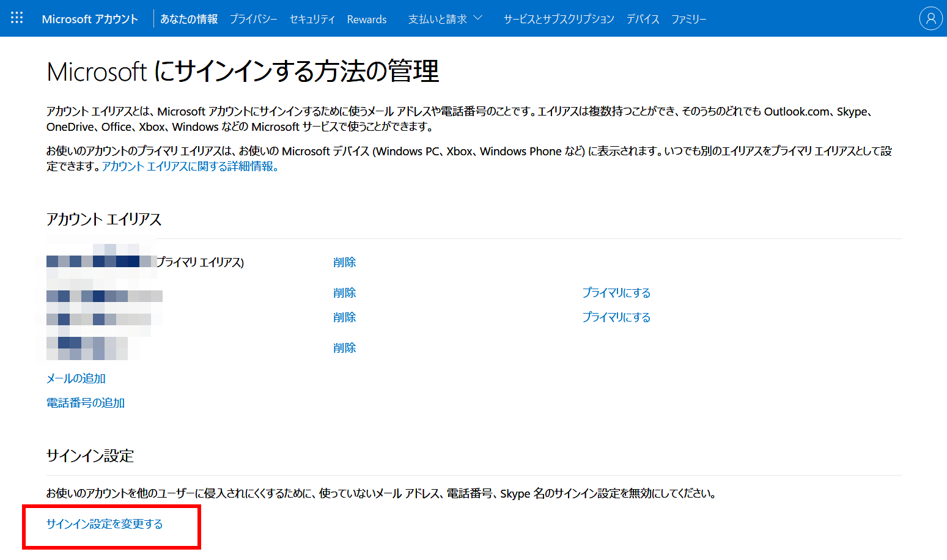Switch to the ファミリー section
Screen dimensions: 947x560
[688, 19]
